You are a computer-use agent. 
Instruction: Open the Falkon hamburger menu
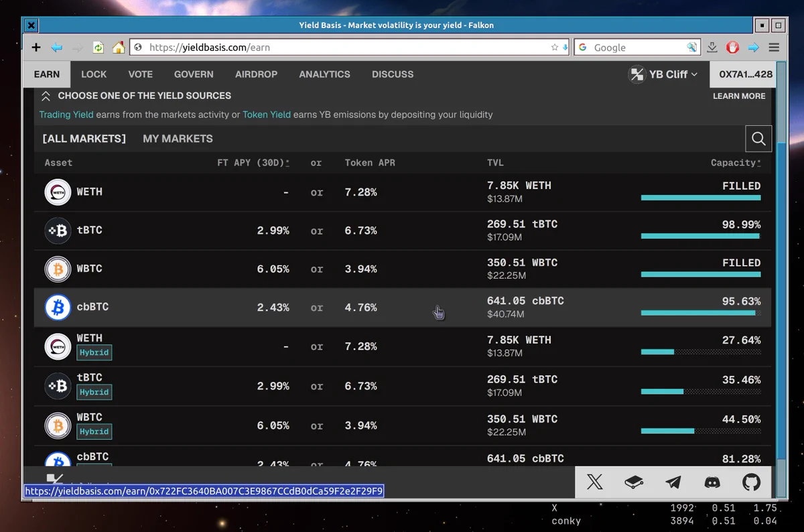point(774,48)
